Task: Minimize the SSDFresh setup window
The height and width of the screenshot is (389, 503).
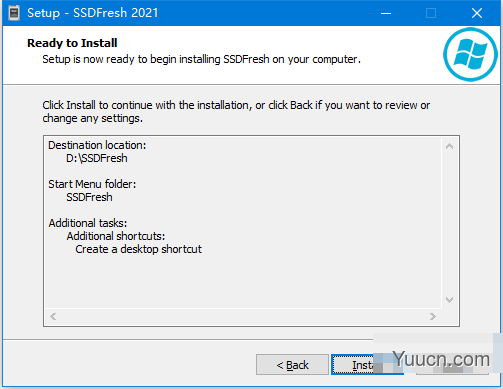Action: point(386,13)
